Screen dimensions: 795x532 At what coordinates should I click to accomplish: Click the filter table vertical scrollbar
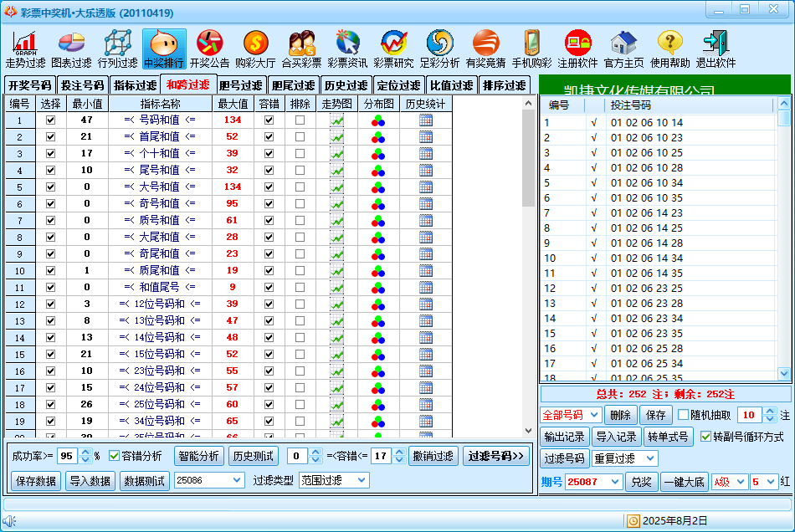coord(528,251)
